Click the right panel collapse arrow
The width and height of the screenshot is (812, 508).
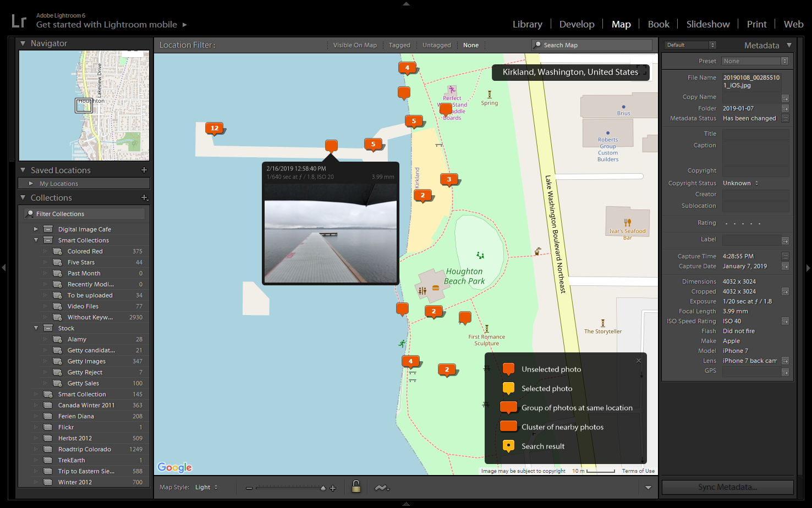[808, 268]
